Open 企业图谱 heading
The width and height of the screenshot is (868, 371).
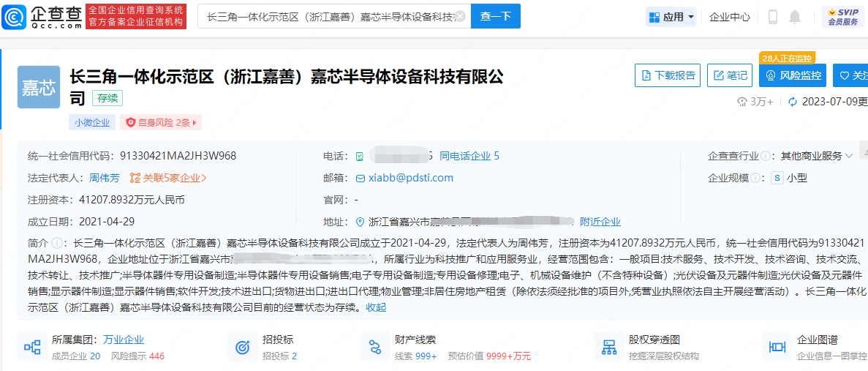tap(817, 340)
